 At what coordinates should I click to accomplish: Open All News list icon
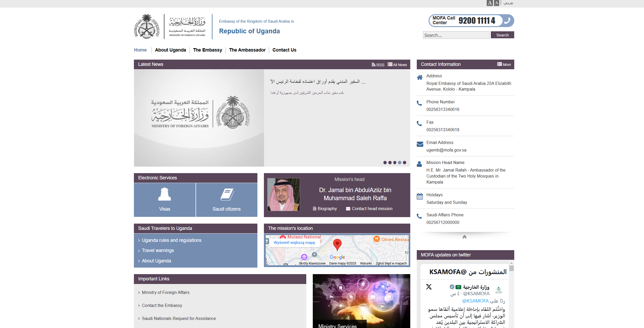point(390,64)
